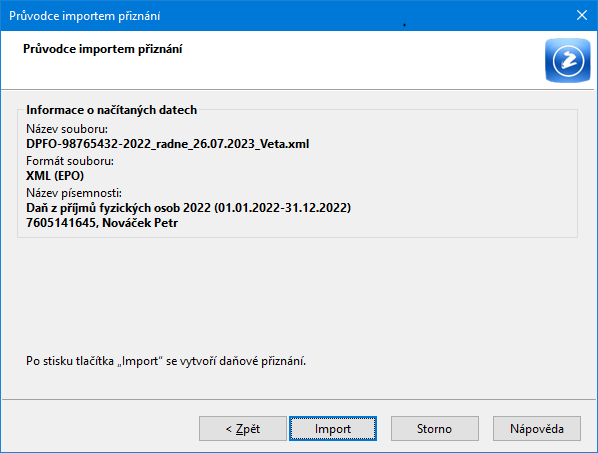Image resolution: width=598 pixels, height=453 pixels.
Task: Click the 01.01.2022-31.12.2022 date range
Action: pos(283,208)
